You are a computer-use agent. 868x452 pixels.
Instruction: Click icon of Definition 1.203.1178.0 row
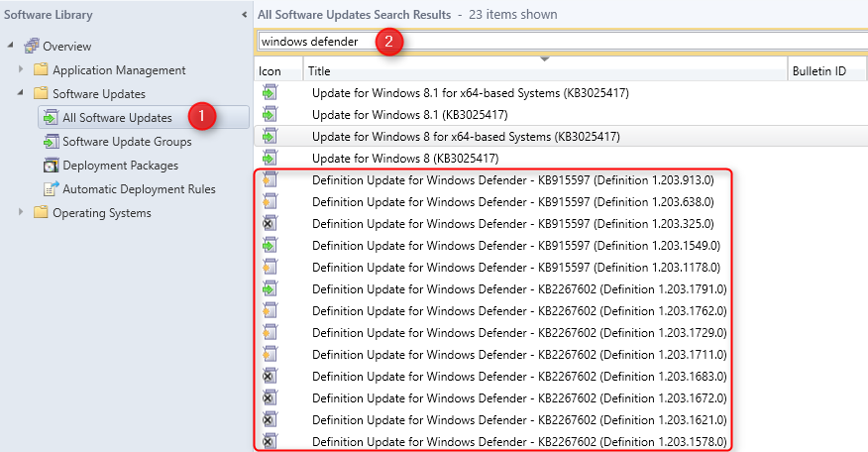[270, 267]
